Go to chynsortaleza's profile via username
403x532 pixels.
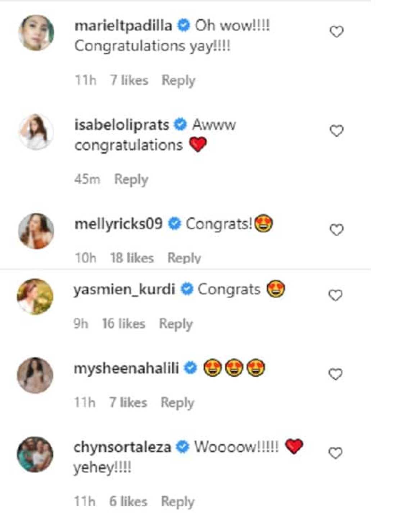click(x=122, y=447)
